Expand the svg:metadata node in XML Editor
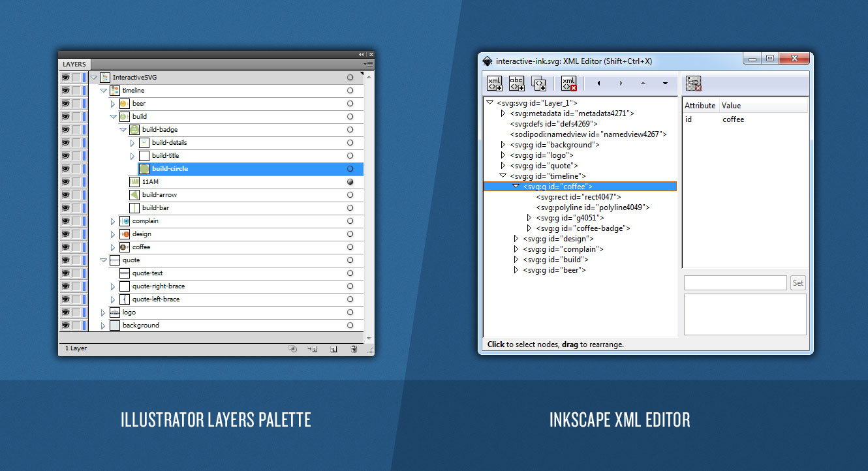This screenshot has height=471, width=868. point(503,114)
